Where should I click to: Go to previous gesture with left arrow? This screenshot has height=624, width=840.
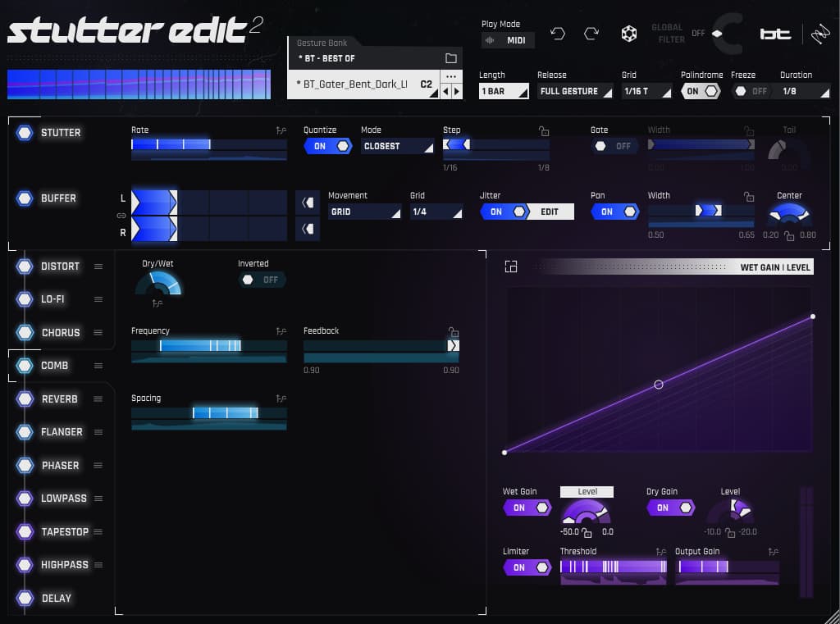coord(445,91)
